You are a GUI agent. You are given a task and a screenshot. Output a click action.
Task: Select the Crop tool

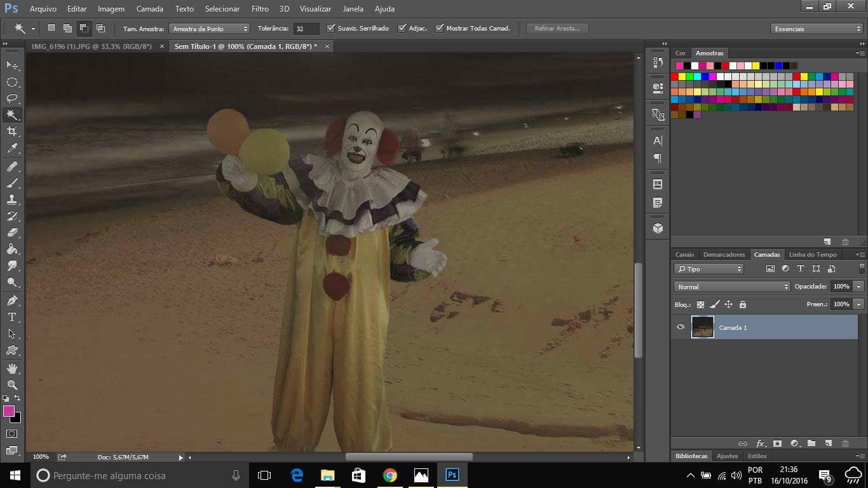(x=12, y=132)
